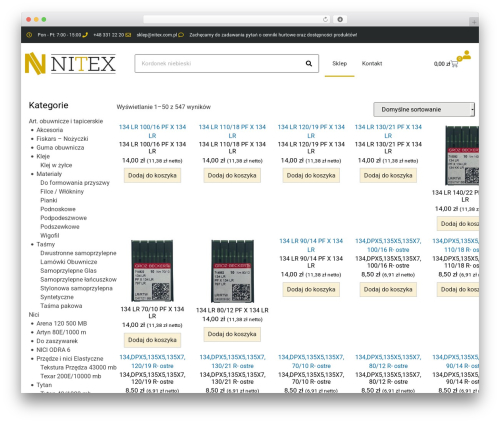The image size is (500, 423).
Task: Open Dwustronne samoprzylepne subcategory
Action: pyautogui.click(x=78, y=253)
